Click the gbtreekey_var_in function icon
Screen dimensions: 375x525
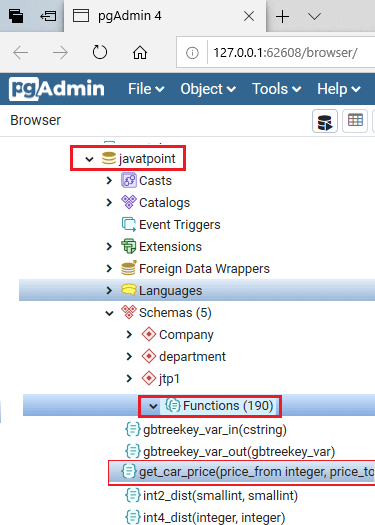tap(133, 430)
